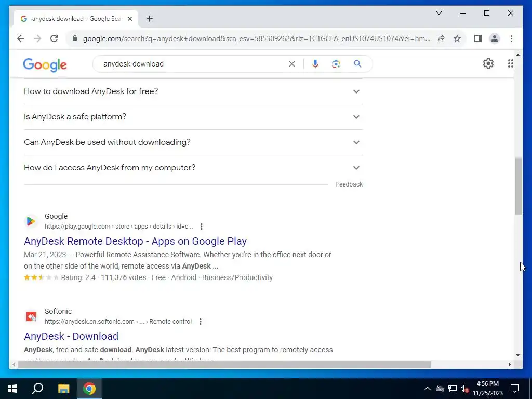Minimize the Chrome window
The height and width of the screenshot is (399, 532).
[463, 13]
